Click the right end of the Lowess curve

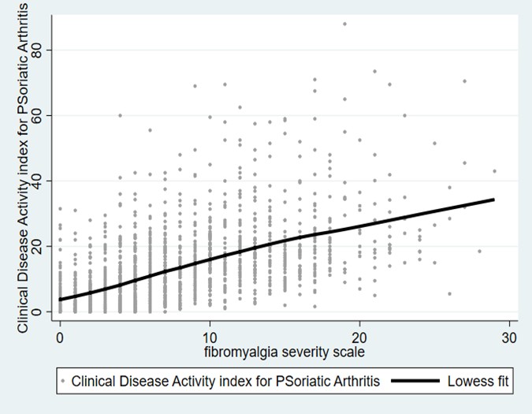[x=493, y=200]
